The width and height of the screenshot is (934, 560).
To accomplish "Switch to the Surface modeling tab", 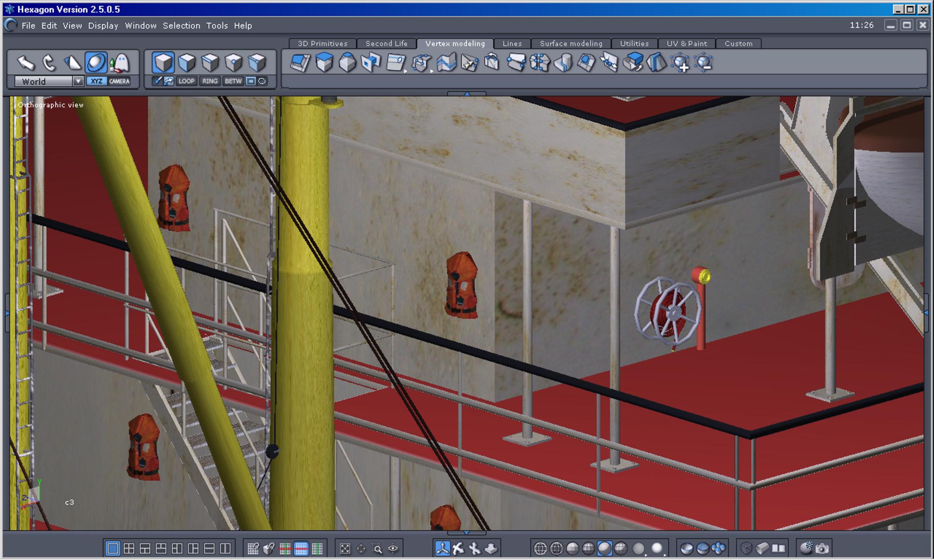I will pyautogui.click(x=571, y=43).
